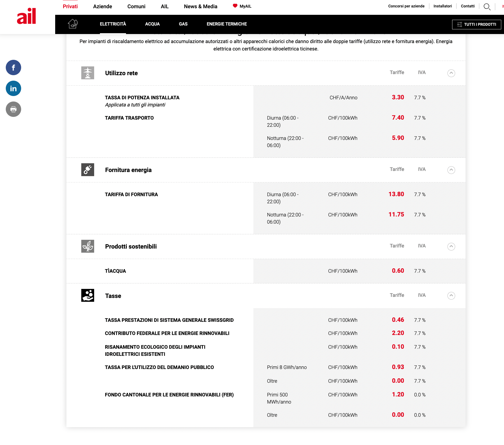Click the AIL logo
The image size is (504, 445).
[26, 16]
